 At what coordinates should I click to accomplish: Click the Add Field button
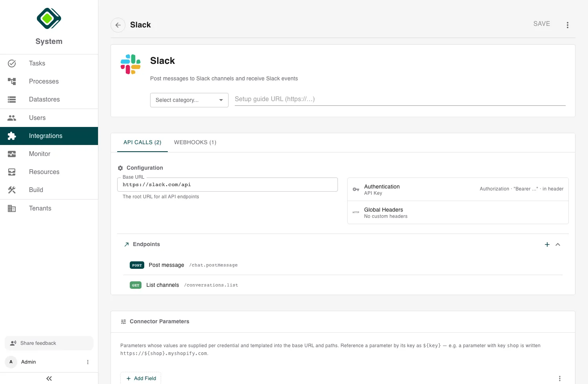tap(141, 379)
